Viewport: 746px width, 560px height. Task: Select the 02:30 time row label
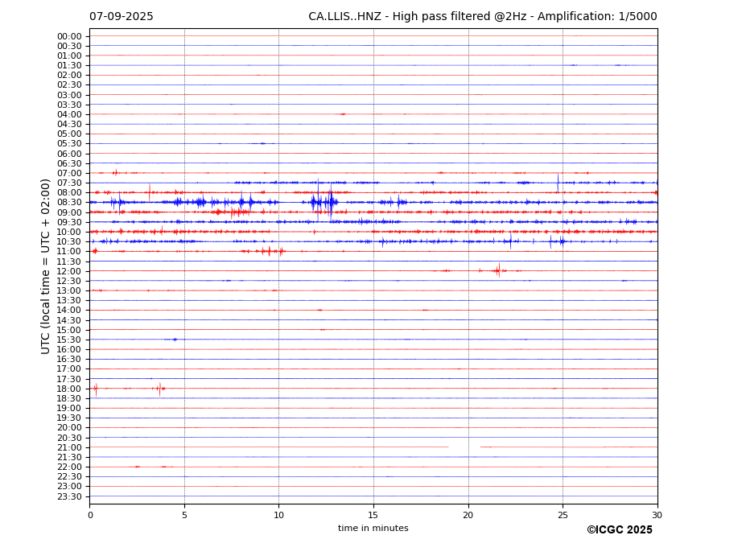tap(69, 84)
